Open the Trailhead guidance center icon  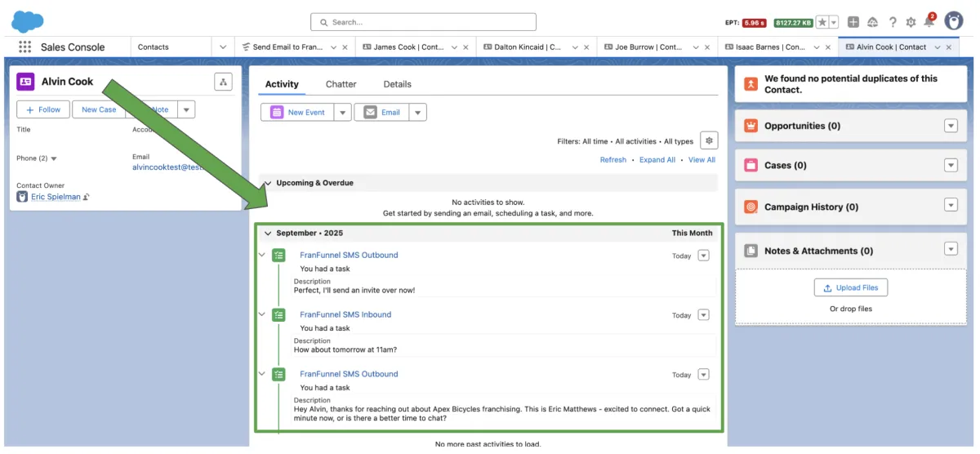coord(873,22)
